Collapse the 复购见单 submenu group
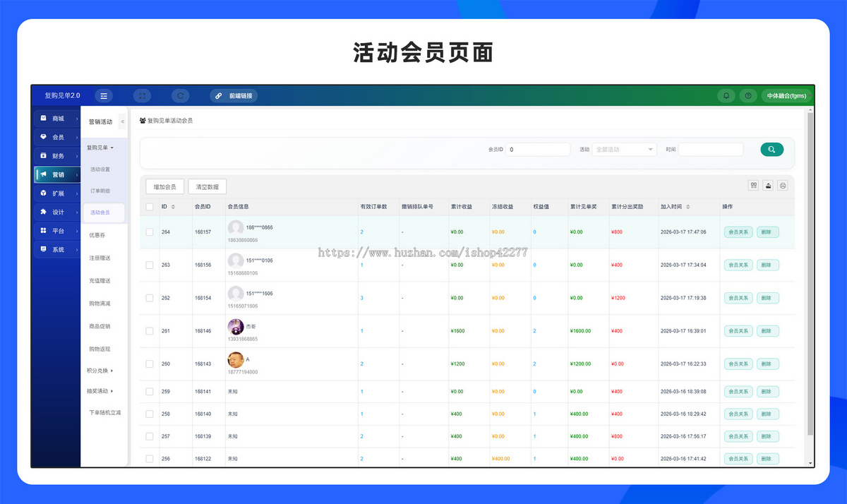The image size is (847, 504). (101, 148)
